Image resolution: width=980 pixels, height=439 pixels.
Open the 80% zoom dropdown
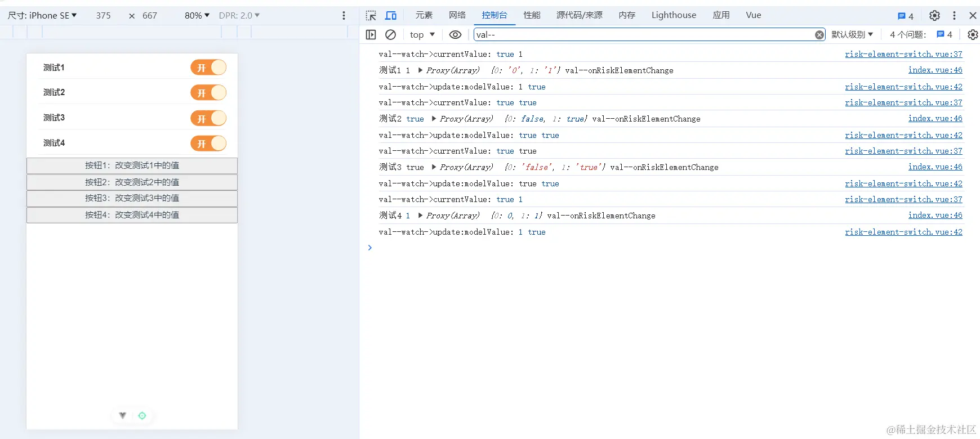point(197,16)
